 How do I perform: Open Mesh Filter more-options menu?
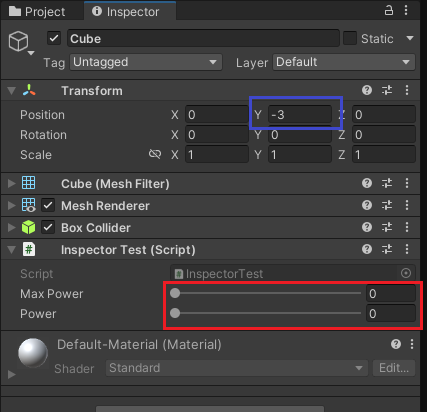pos(407,183)
